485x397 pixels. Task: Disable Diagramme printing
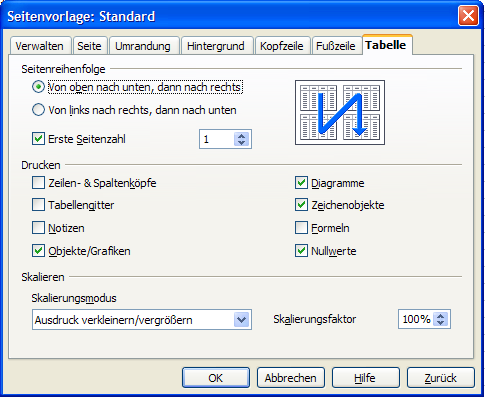coord(301,183)
